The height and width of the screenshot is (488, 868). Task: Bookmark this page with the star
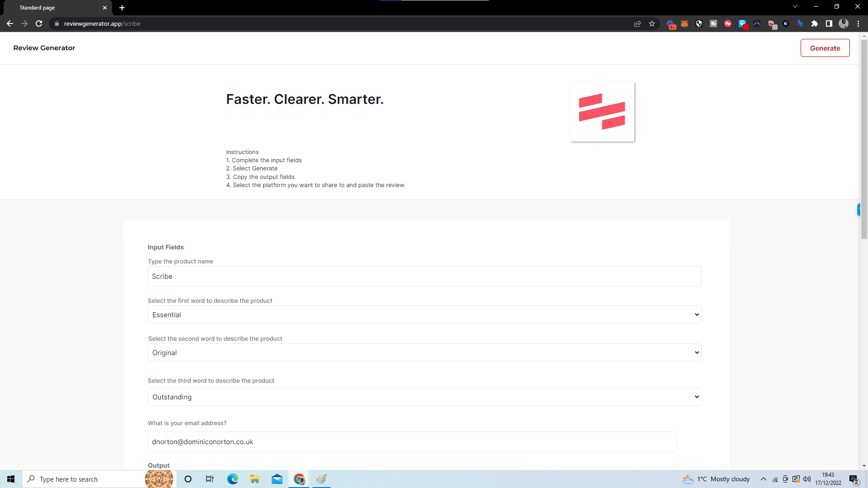pos(652,23)
